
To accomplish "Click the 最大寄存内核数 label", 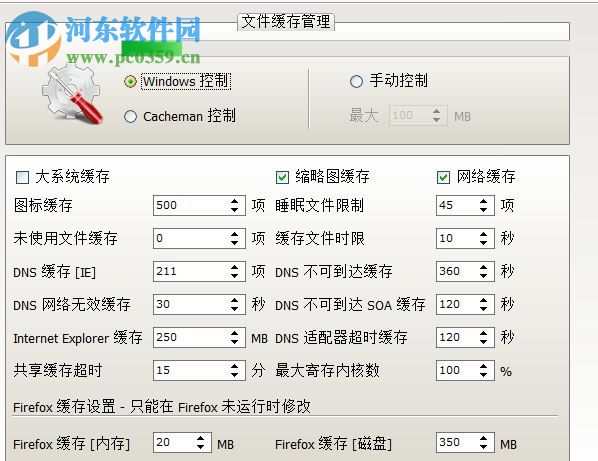I will (327, 370).
